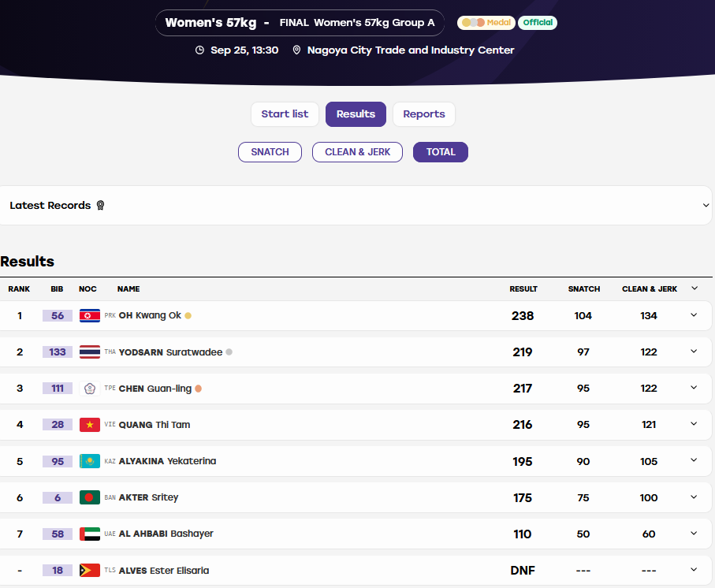
Task: Click the silver medal dot beside YODSARN Suratwadee
Action: click(229, 352)
